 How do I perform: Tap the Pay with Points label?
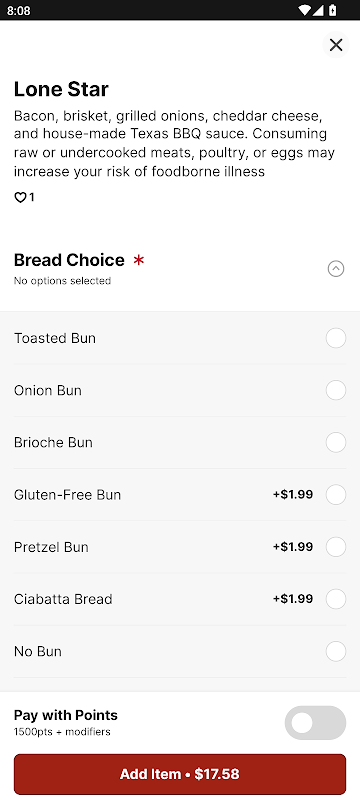(x=66, y=715)
